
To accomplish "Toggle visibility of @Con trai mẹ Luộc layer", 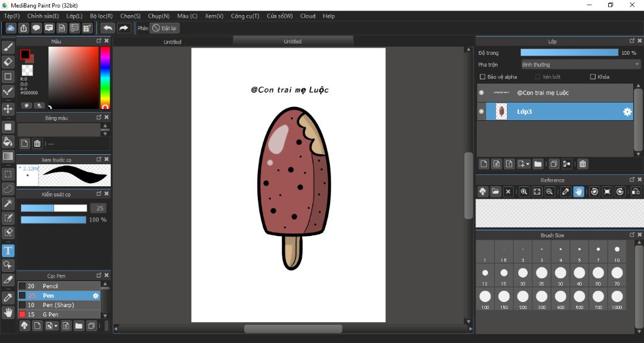I will 481,93.
